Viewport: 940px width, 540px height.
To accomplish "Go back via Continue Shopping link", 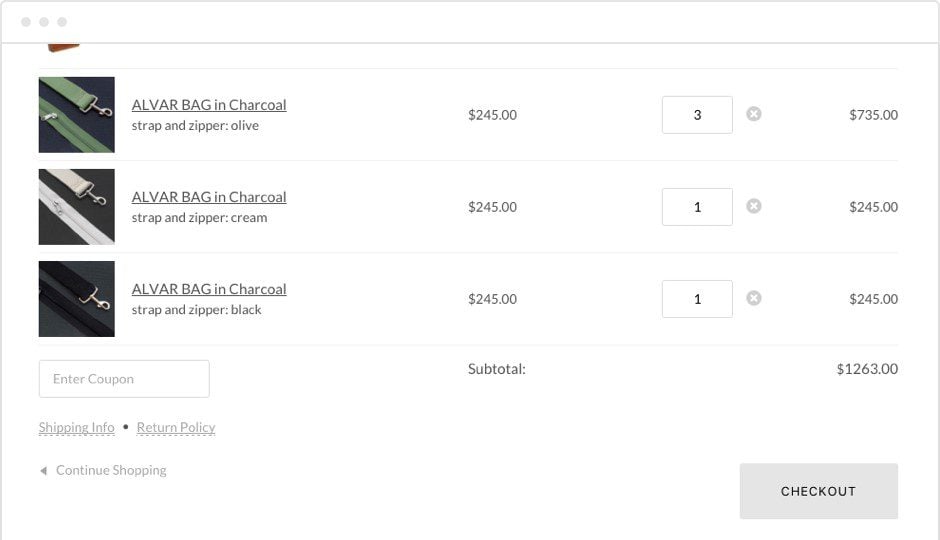I will [x=111, y=470].
